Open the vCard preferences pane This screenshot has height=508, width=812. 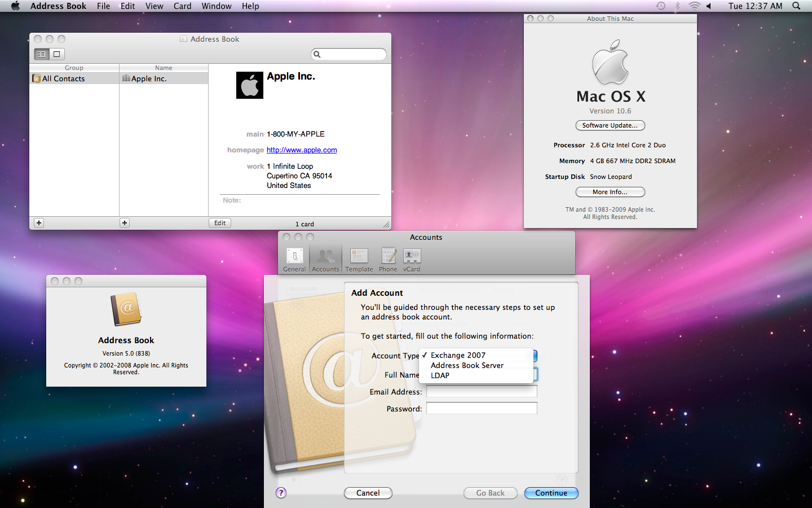[x=412, y=260]
